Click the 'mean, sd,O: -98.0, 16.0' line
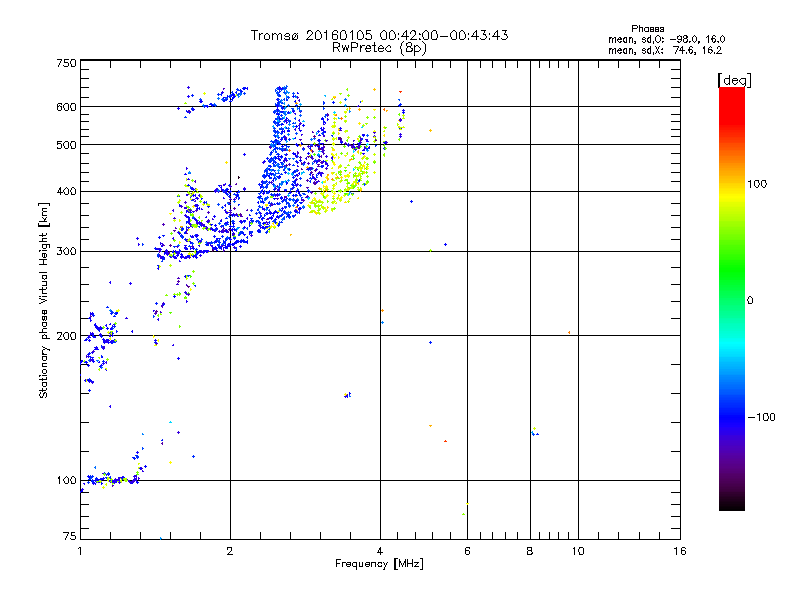Viewport: 800px width, 600px height. 666,39
